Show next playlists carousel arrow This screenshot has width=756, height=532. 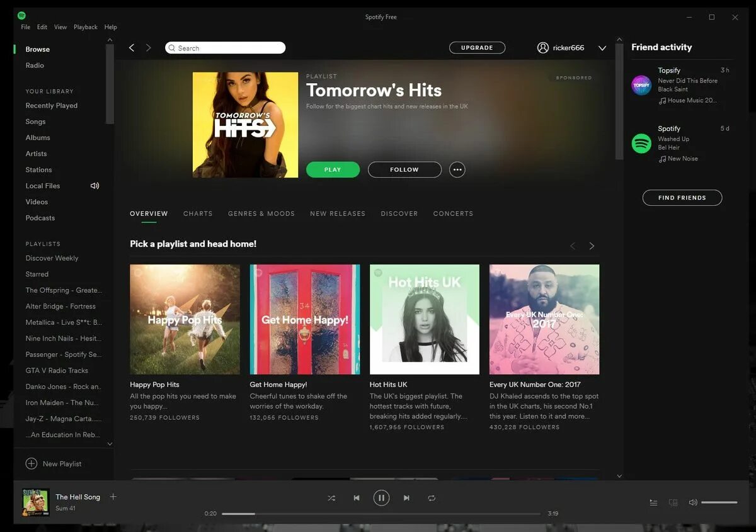[x=592, y=246]
